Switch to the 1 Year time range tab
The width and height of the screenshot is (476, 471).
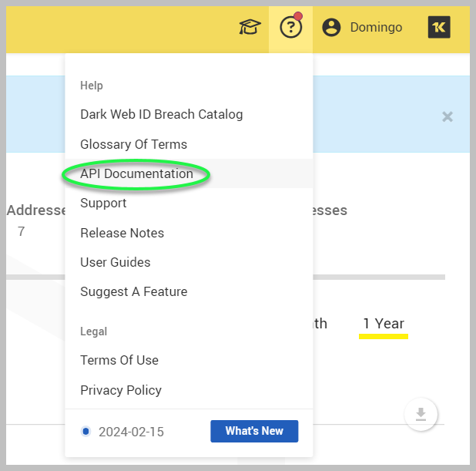click(x=384, y=324)
